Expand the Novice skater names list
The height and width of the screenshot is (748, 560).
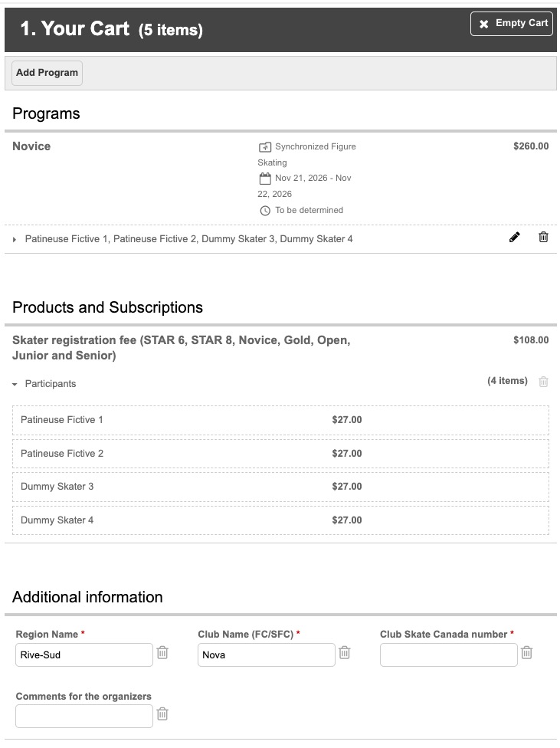point(15,239)
